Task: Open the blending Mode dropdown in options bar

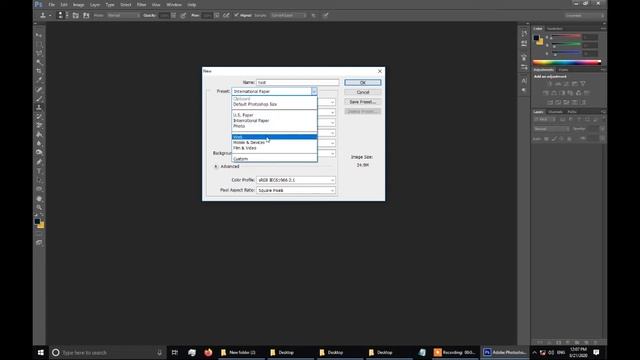Action: [123, 16]
